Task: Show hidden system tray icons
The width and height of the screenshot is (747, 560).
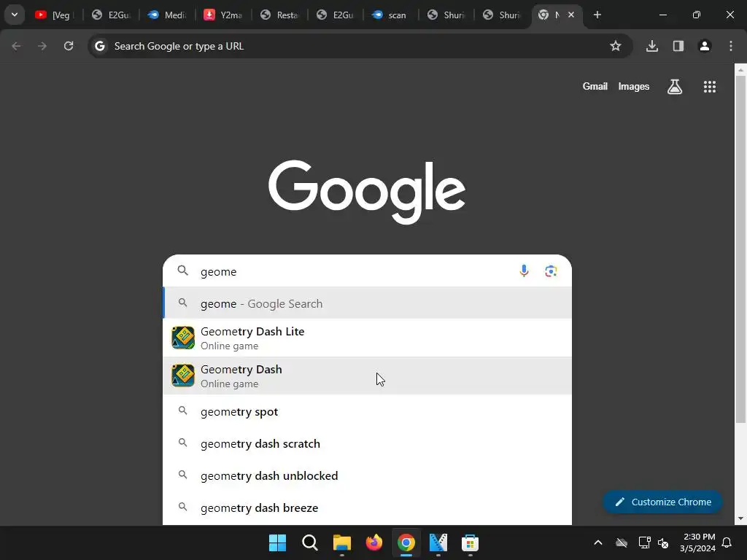Action: click(x=598, y=542)
